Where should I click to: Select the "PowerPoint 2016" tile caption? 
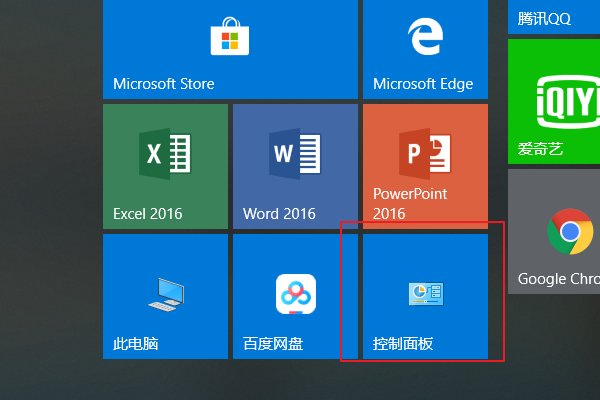tap(410, 204)
